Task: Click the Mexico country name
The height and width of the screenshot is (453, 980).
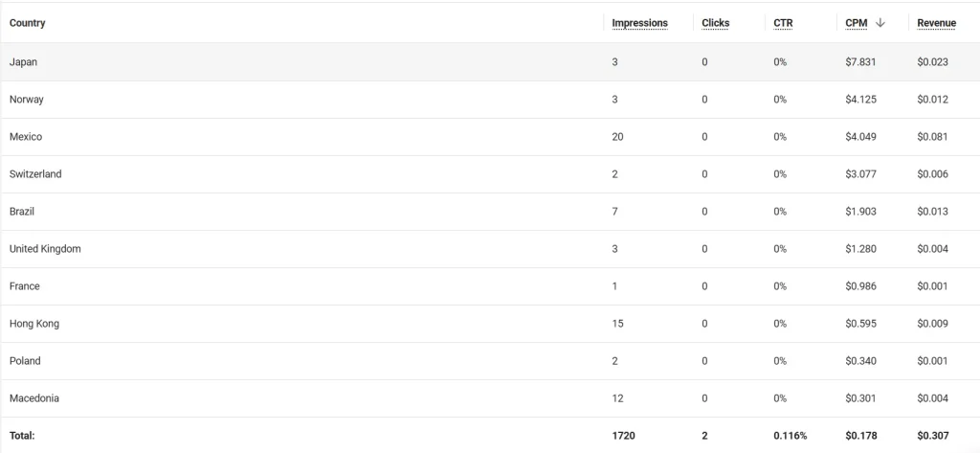Action: pos(26,136)
